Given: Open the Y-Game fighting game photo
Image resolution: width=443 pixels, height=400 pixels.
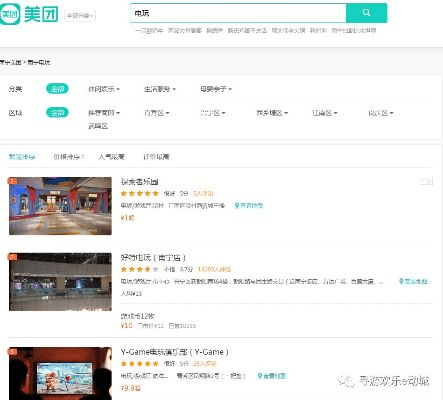Looking at the screenshot, I should [x=60, y=374].
